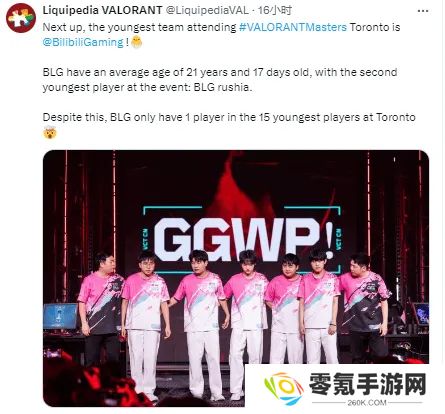Viewport: 445px width, 414px height.
Task: Open the #VALORANTMasters hashtag
Action: (x=293, y=27)
